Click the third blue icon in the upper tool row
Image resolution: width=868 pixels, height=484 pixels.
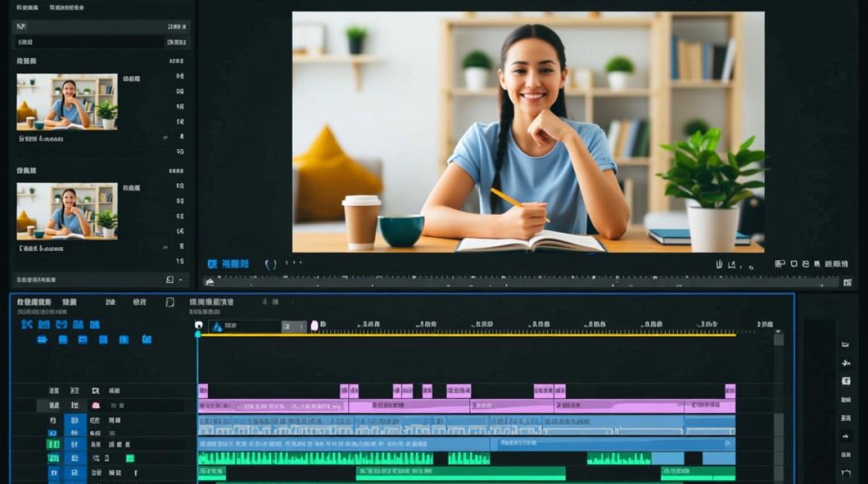coord(61,325)
